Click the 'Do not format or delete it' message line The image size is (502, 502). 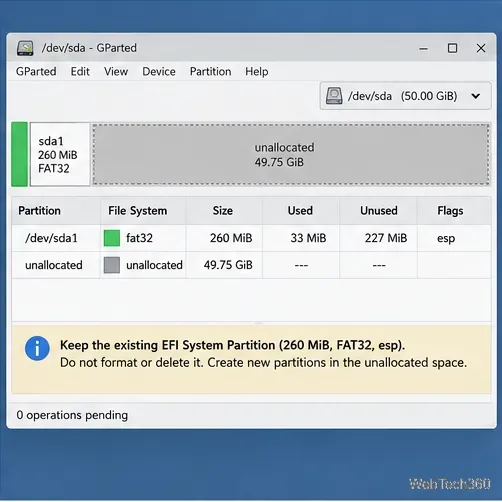click(x=263, y=363)
